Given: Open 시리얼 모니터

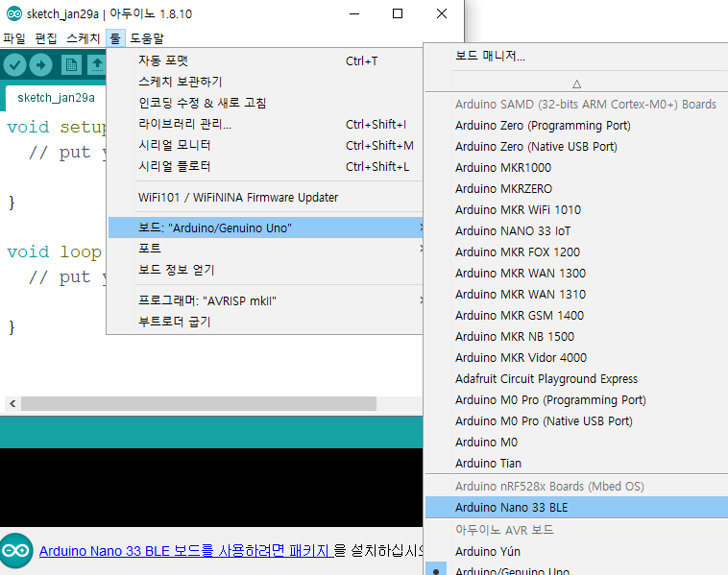Looking at the screenshot, I should click(x=266, y=145).
